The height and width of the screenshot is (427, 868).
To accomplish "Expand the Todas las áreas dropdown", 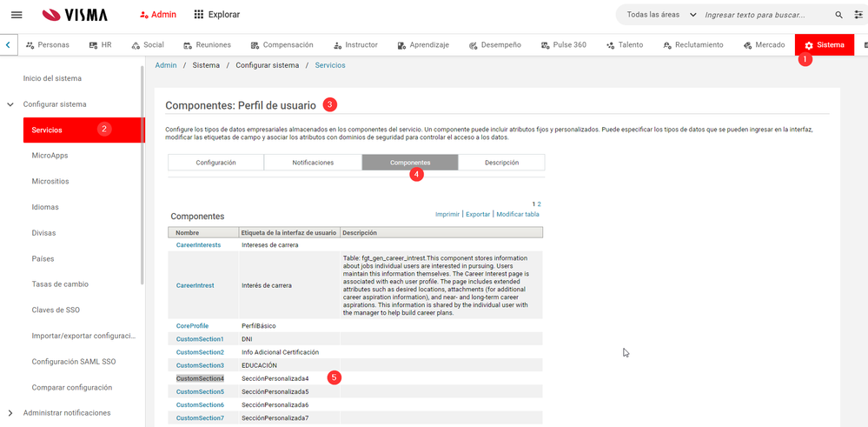I will point(662,15).
